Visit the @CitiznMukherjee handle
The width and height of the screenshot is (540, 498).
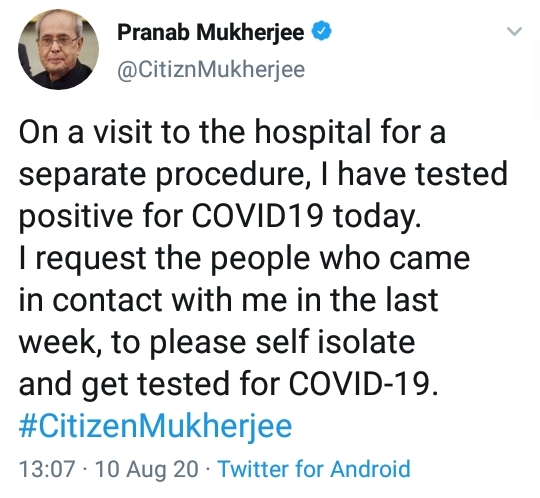click(x=211, y=70)
